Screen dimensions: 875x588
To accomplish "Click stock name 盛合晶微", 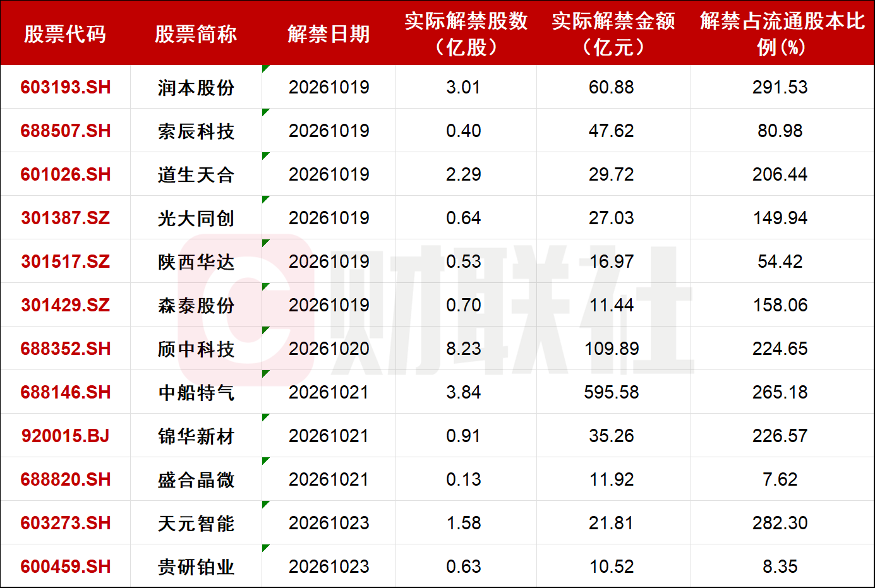I will click(x=196, y=480).
